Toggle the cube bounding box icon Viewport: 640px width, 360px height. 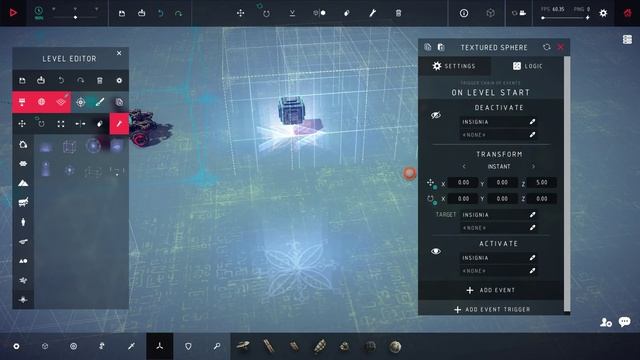click(490, 13)
